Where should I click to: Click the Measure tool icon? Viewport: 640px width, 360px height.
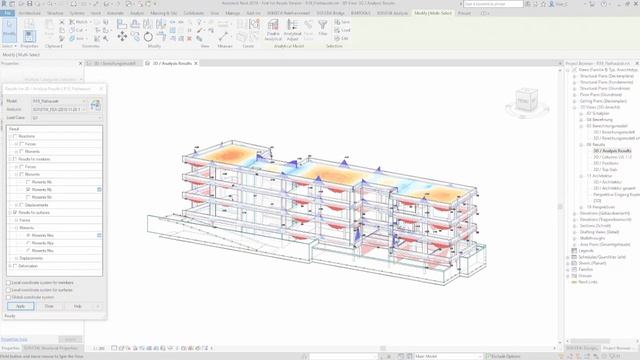coord(223,37)
